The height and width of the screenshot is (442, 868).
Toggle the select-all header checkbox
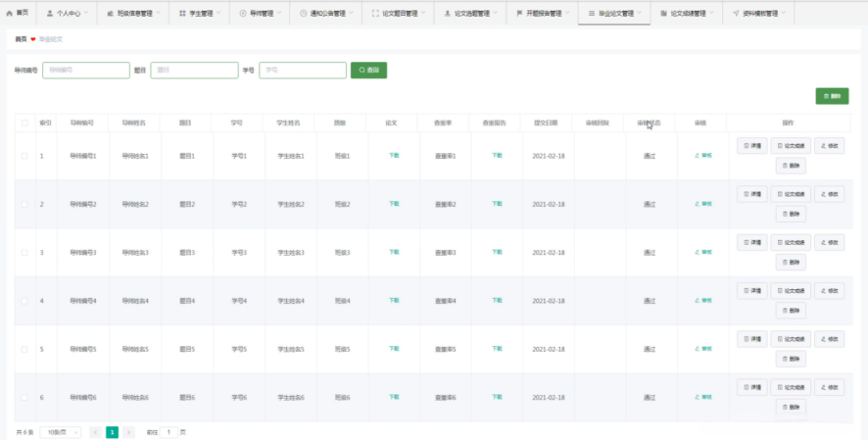point(24,123)
